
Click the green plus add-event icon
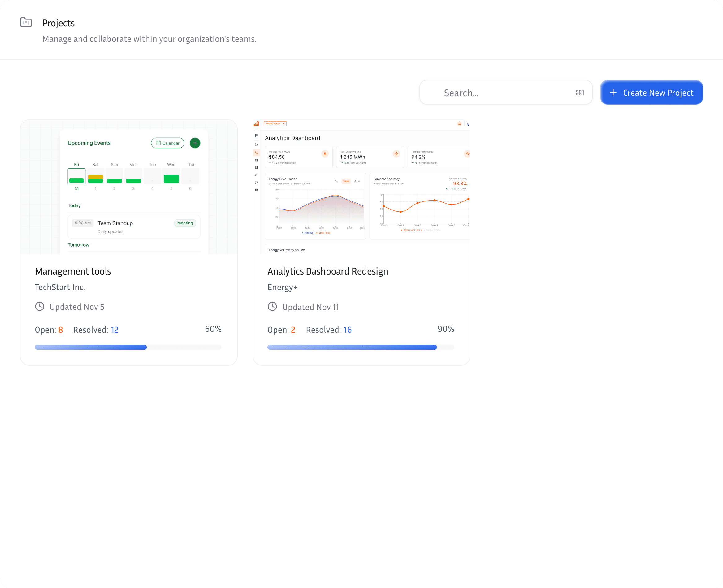(195, 143)
